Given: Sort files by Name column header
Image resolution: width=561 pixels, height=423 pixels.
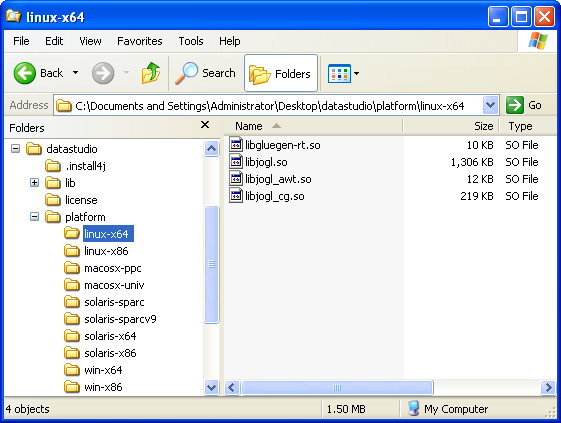Looking at the screenshot, I should [x=314, y=126].
